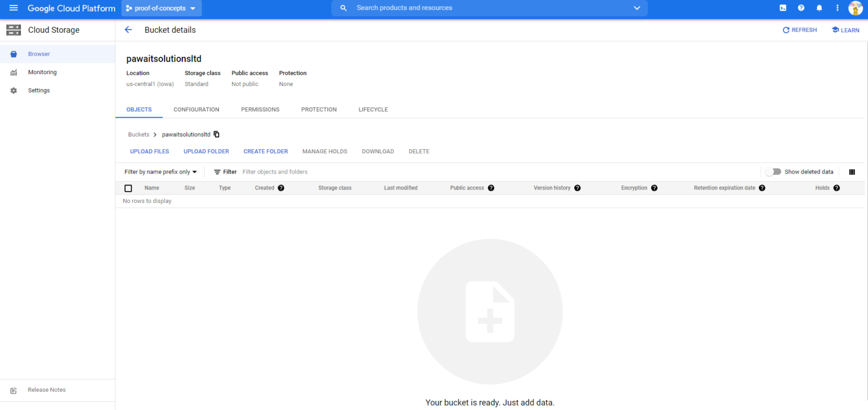This screenshot has width=868, height=410.
Task: Click help icon beside Retention expiration date
Action: pos(762,188)
